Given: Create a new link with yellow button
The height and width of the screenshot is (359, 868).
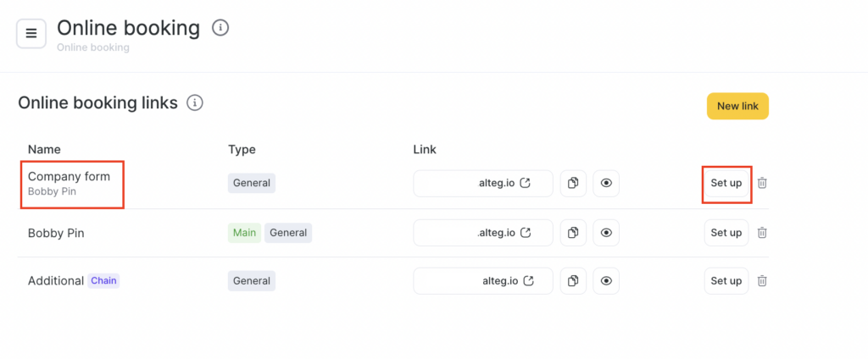Looking at the screenshot, I should click(737, 107).
